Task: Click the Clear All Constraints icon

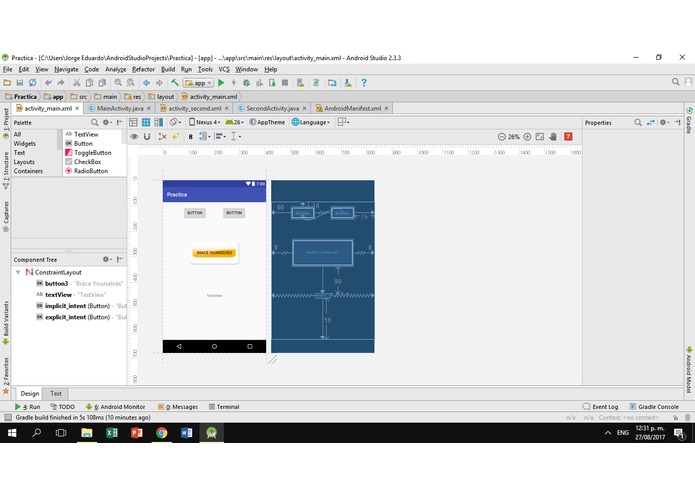Action: point(163,136)
